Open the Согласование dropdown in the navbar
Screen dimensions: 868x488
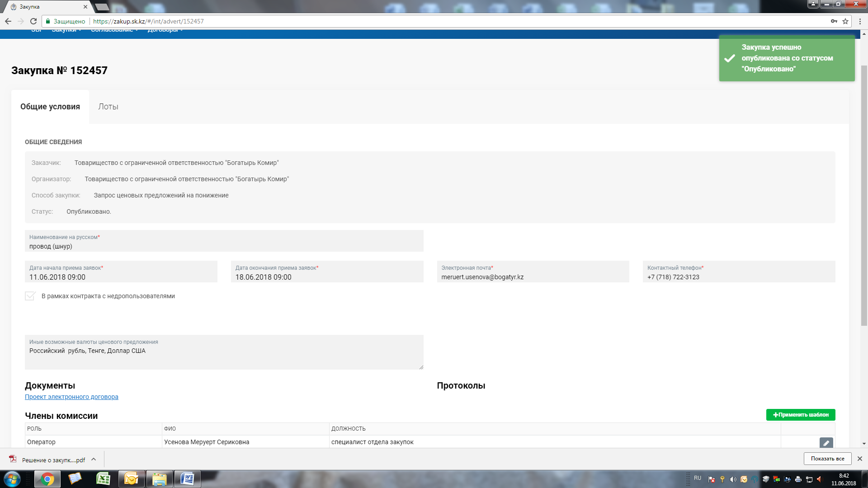click(114, 31)
